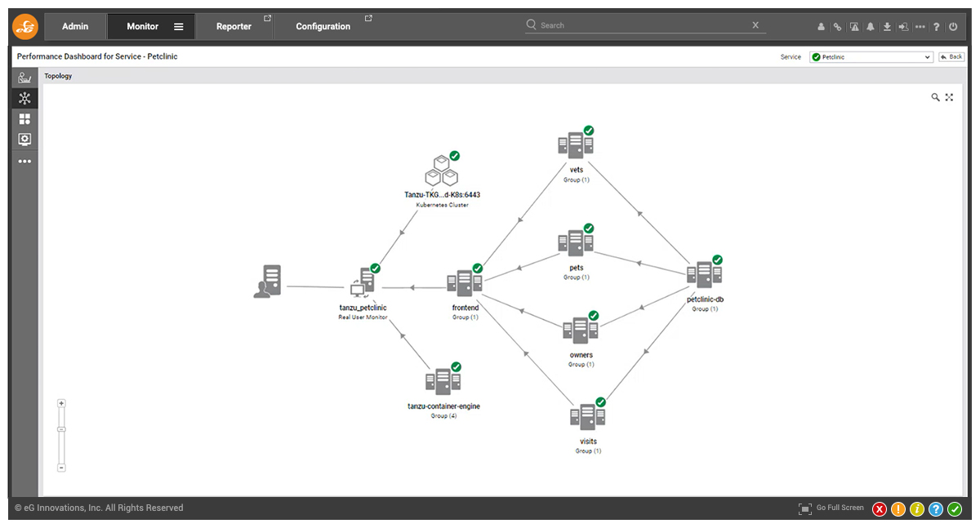Select the petclinic-db group node
This screenshot has height=528, width=980.
click(x=704, y=273)
